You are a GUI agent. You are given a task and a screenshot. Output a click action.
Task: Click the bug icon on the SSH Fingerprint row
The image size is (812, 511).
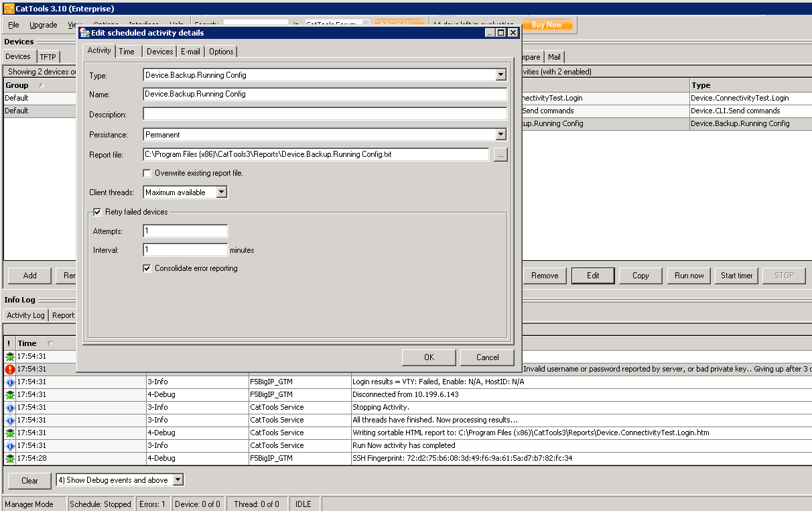tap(10, 458)
